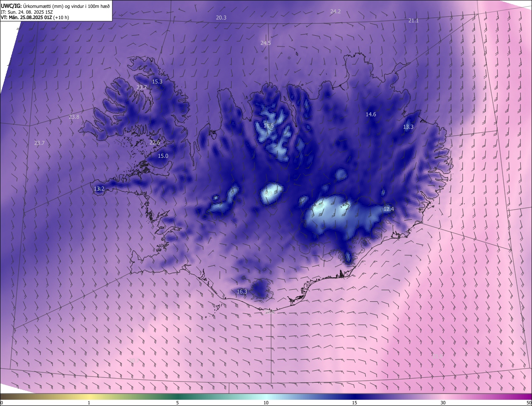
Task: Select the value label 22.6
Action: pos(155,142)
